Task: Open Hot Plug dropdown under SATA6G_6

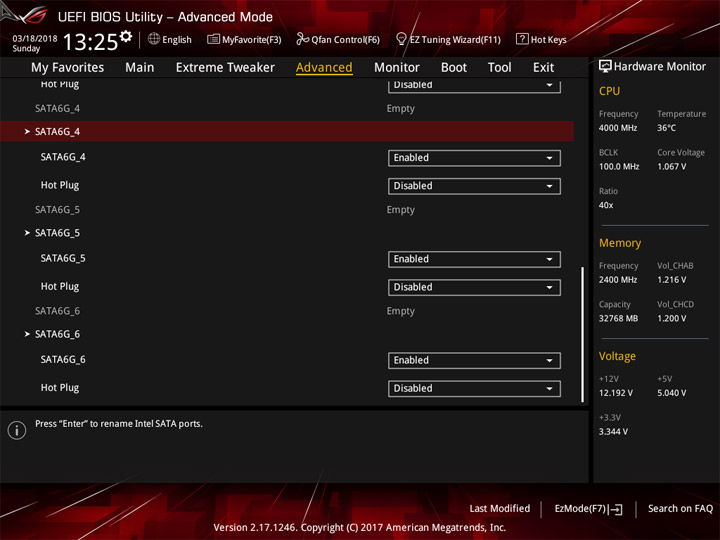Action: [x=474, y=388]
